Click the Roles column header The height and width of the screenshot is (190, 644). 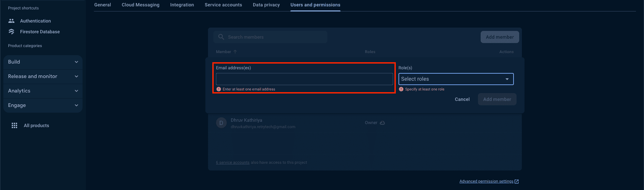click(370, 52)
